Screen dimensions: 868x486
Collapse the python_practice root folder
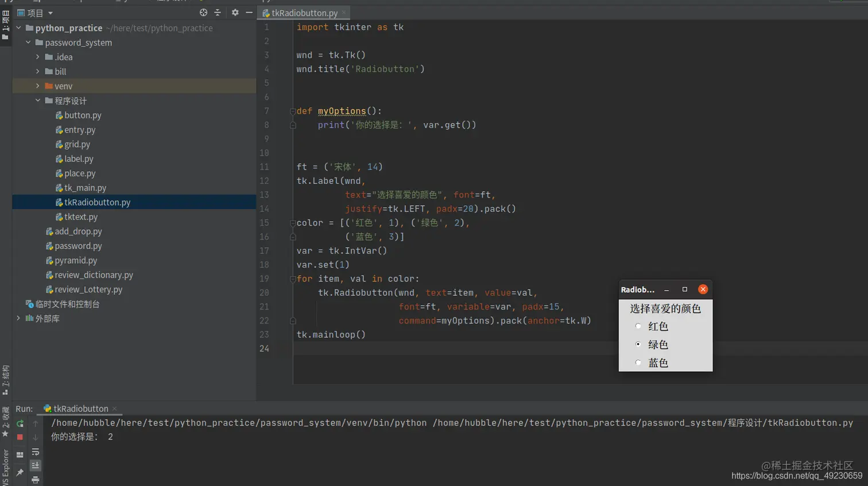(x=19, y=28)
